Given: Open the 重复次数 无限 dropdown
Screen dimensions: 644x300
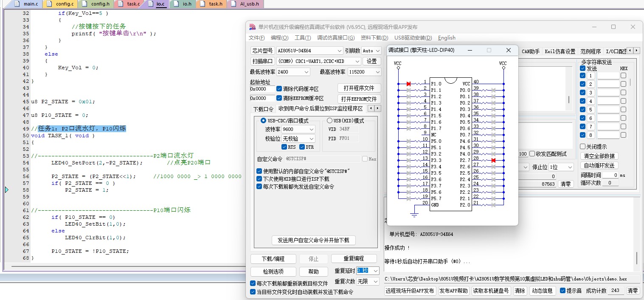Looking at the screenshot, I should pyautogui.click(x=368, y=281).
